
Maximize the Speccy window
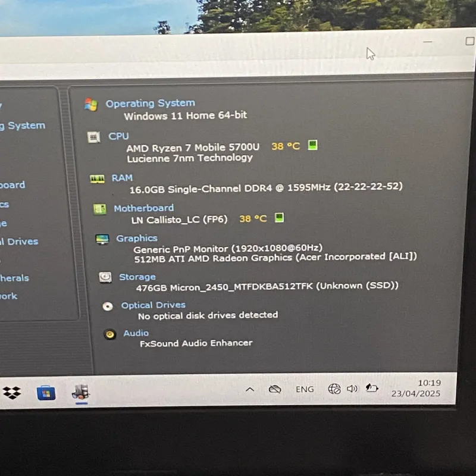[469, 41]
